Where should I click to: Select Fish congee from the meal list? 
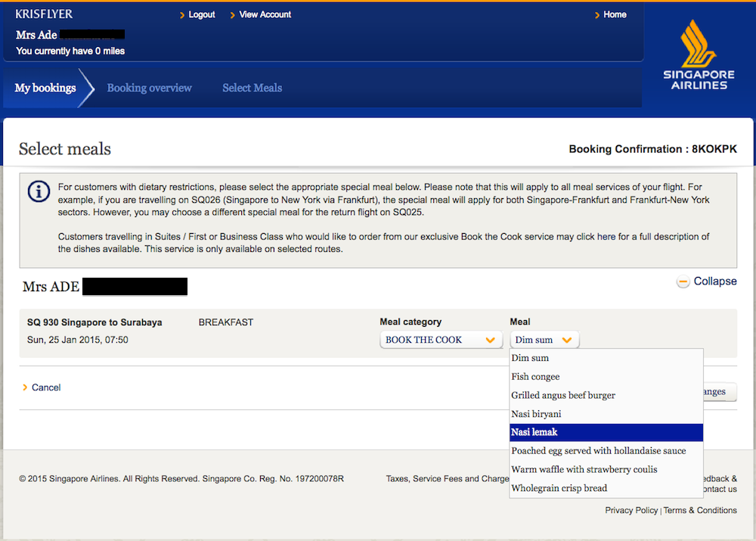point(606,377)
